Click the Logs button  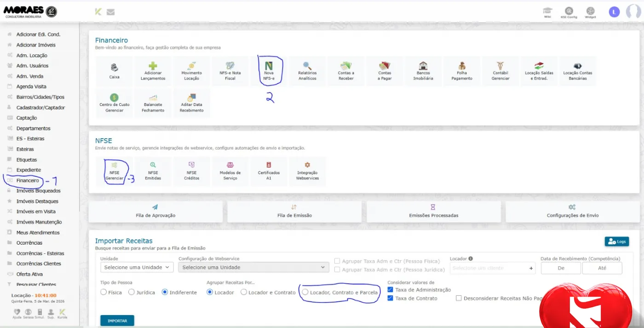(616, 241)
